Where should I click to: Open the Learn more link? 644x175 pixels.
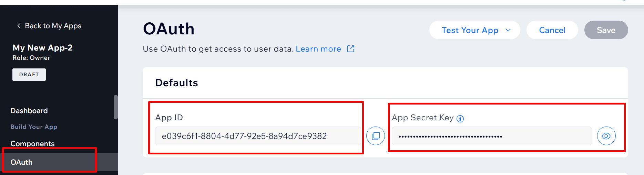click(x=318, y=49)
